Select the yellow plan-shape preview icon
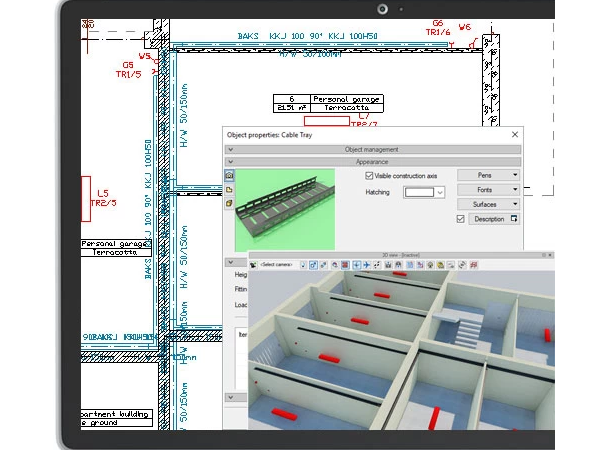The width and height of the screenshot is (600, 450). 229,189
